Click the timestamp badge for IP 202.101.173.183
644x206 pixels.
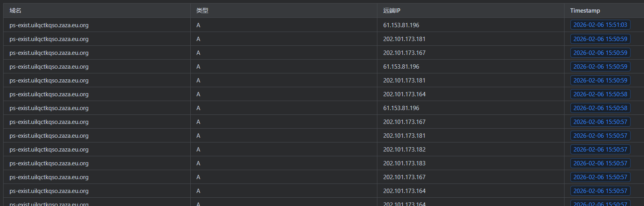(x=600, y=163)
